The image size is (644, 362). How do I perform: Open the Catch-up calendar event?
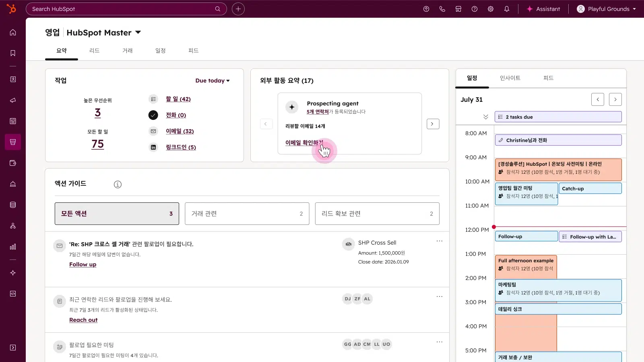click(x=590, y=188)
